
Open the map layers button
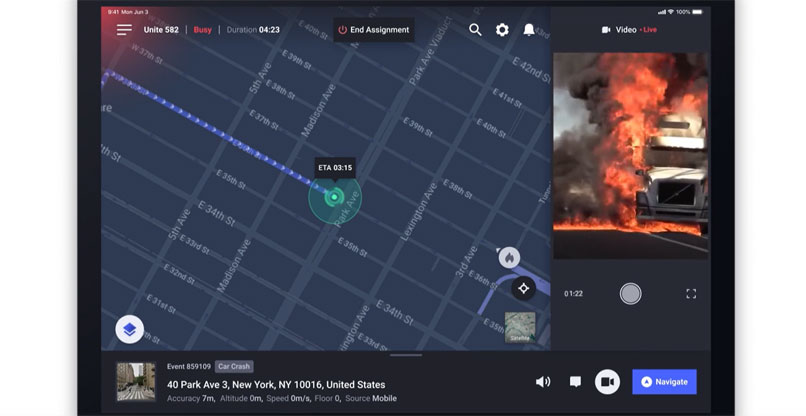tap(130, 328)
